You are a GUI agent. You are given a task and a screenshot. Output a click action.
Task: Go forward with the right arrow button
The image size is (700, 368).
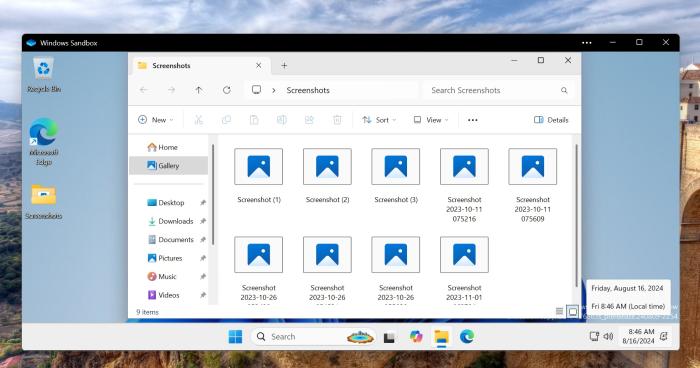[x=171, y=90]
